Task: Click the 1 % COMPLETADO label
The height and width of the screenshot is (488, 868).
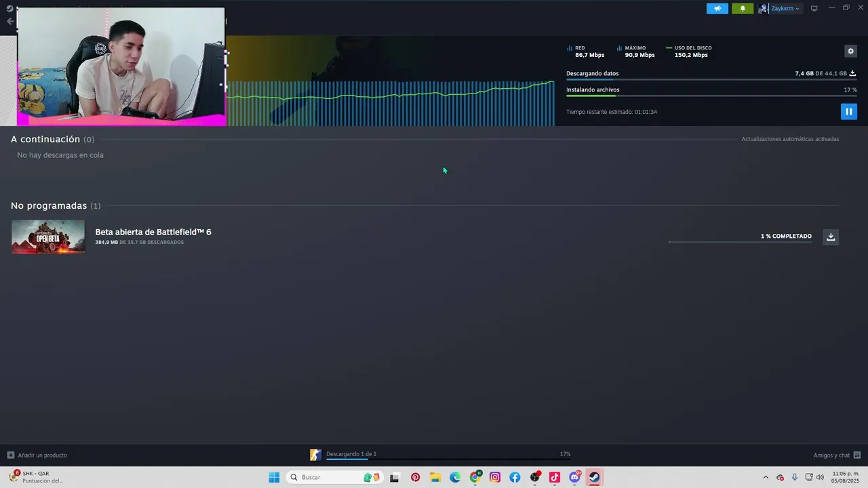Action: point(786,237)
